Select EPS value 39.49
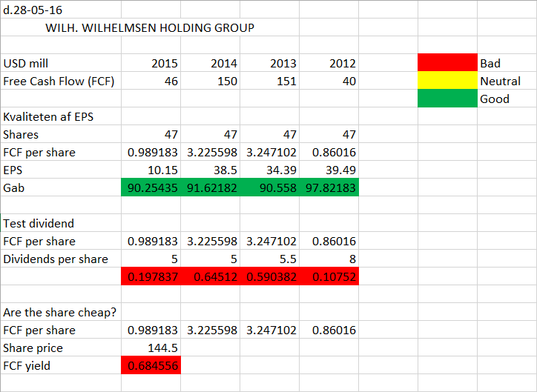 (340, 170)
